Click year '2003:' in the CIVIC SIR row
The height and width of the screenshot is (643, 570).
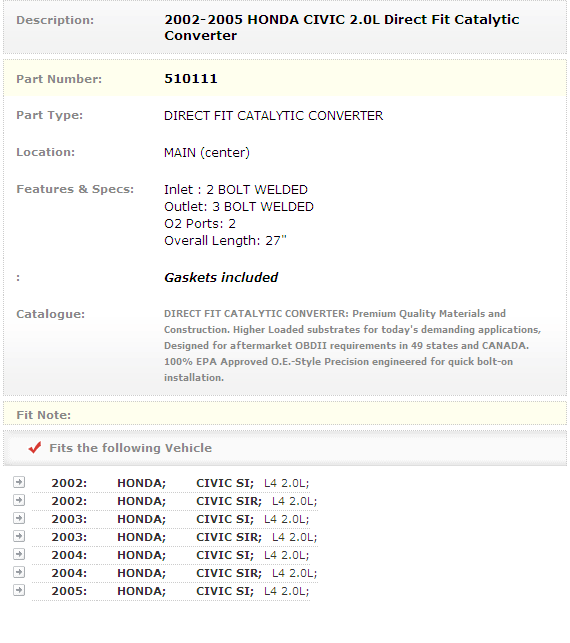coord(69,537)
